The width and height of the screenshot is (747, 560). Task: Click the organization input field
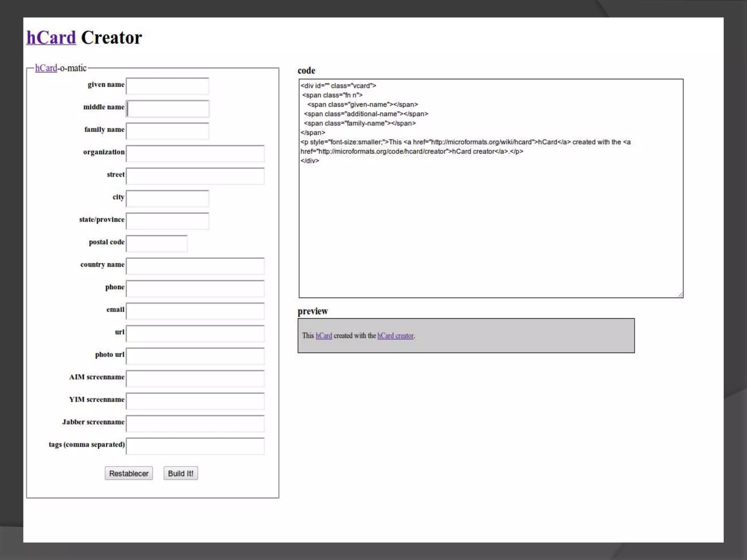pos(195,154)
